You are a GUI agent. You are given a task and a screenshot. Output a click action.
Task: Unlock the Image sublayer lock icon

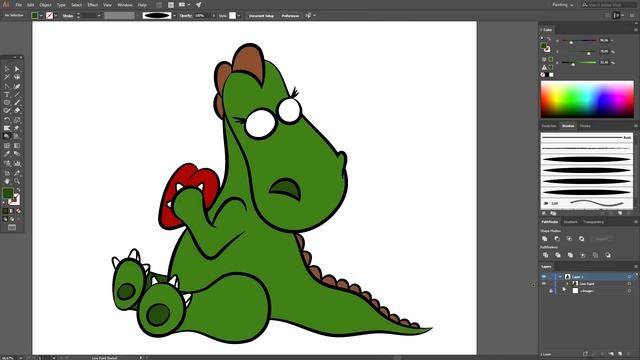(551, 291)
